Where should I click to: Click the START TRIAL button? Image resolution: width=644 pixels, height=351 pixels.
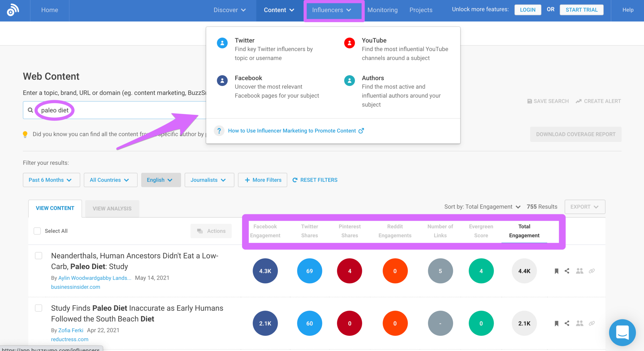click(x=581, y=10)
